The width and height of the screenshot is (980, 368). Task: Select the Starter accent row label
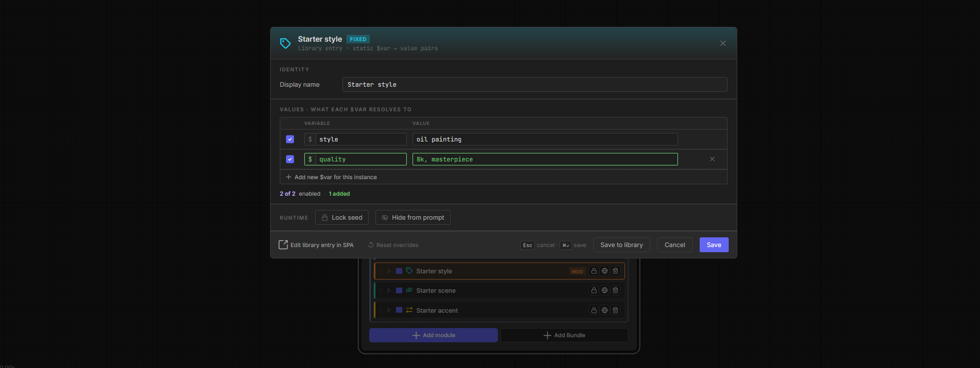point(437,311)
